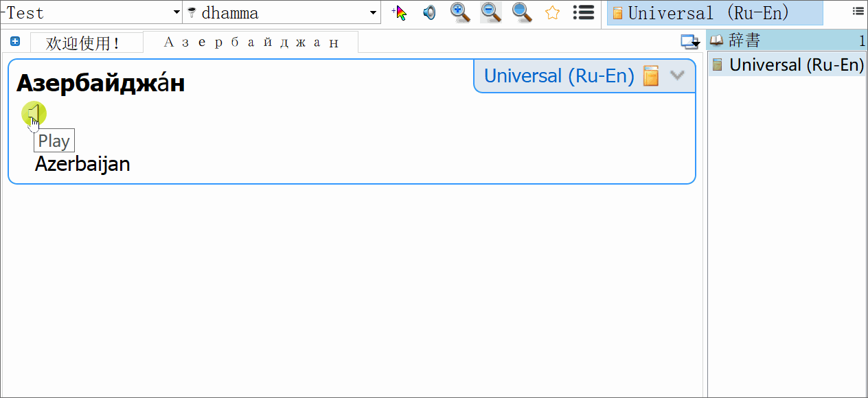This screenshot has width=868, height=398.
Task: Zoom in with the plus magnifier
Action: tap(459, 12)
